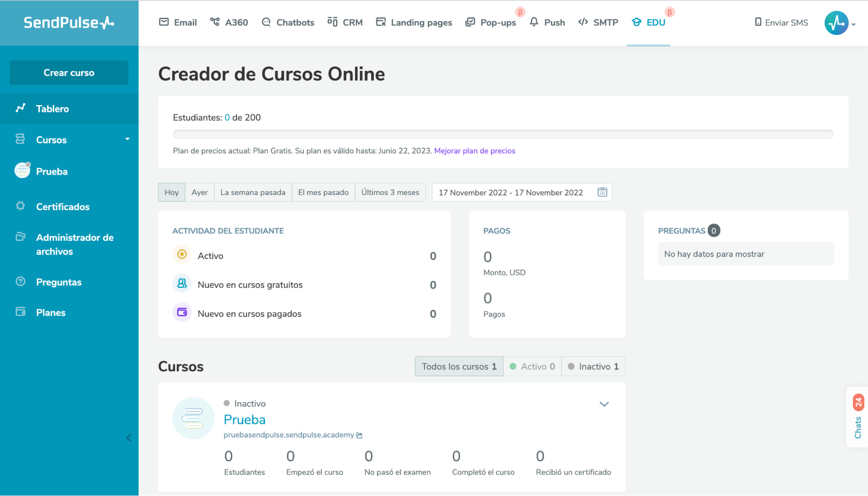The height and width of the screenshot is (496, 868).
Task: Click the free courses user icon
Action: click(x=182, y=284)
